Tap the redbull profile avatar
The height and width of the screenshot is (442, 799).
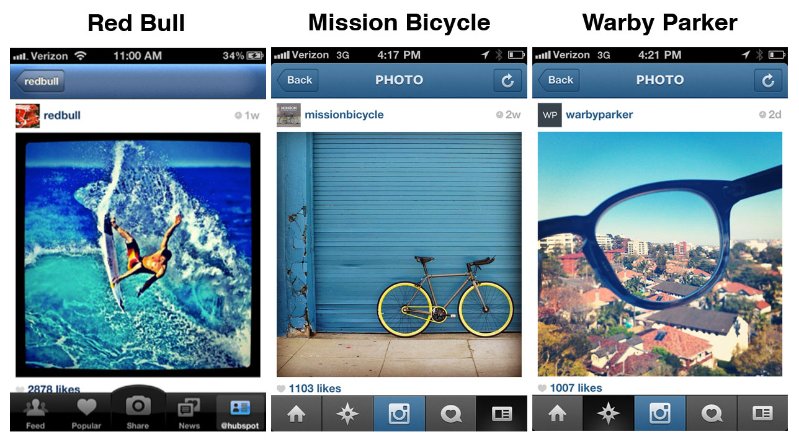(x=28, y=116)
